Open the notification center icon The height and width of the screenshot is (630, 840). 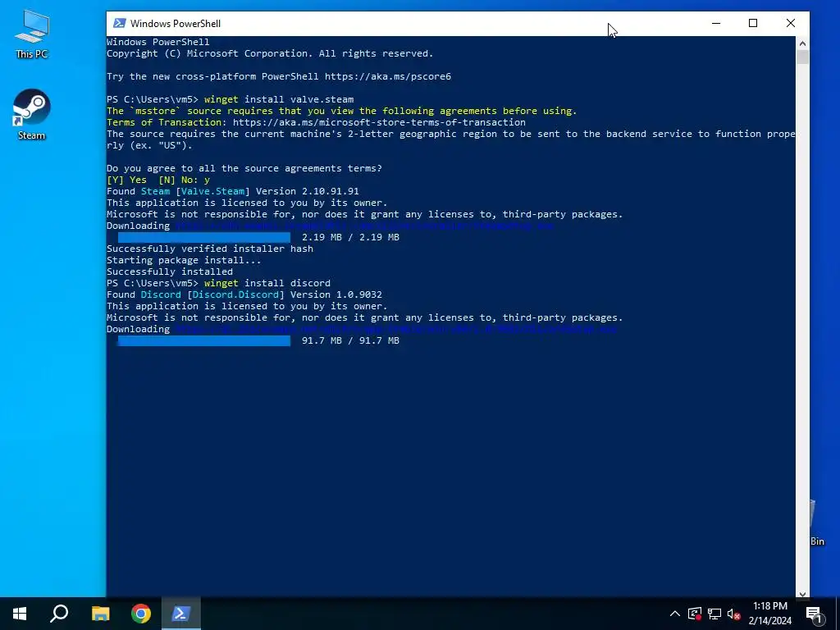coord(813,614)
